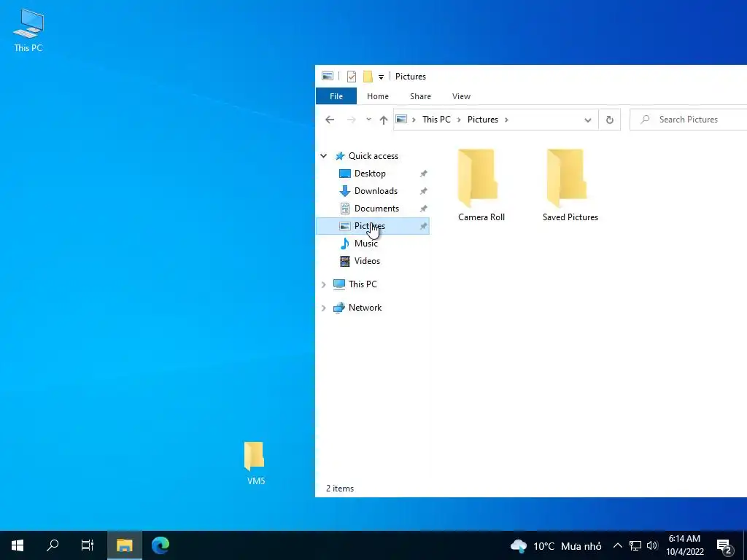Click the pin icon beside Pictures
The width and height of the screenshot is (747, 560).
[423, 226]
